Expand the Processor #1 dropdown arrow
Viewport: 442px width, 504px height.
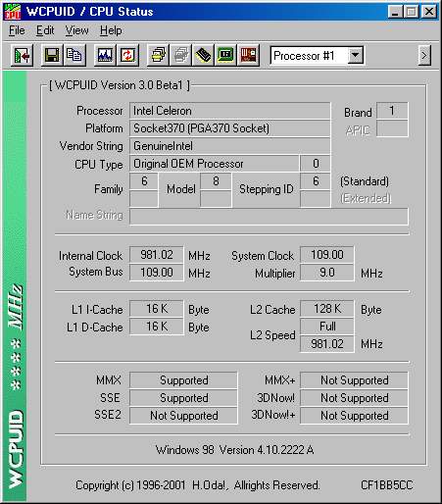click(x=355, y=56)
